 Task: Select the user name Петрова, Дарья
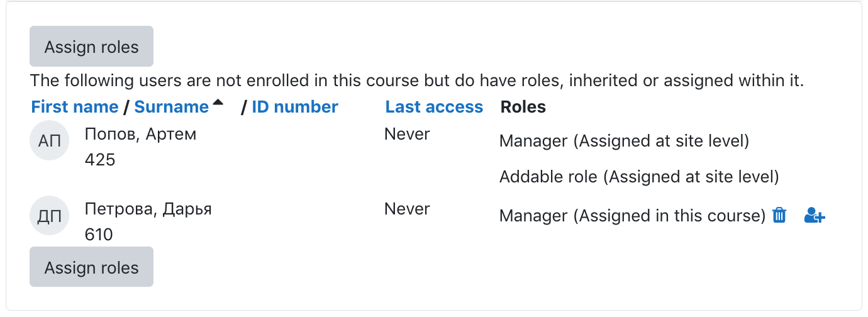tap(148, 209)
